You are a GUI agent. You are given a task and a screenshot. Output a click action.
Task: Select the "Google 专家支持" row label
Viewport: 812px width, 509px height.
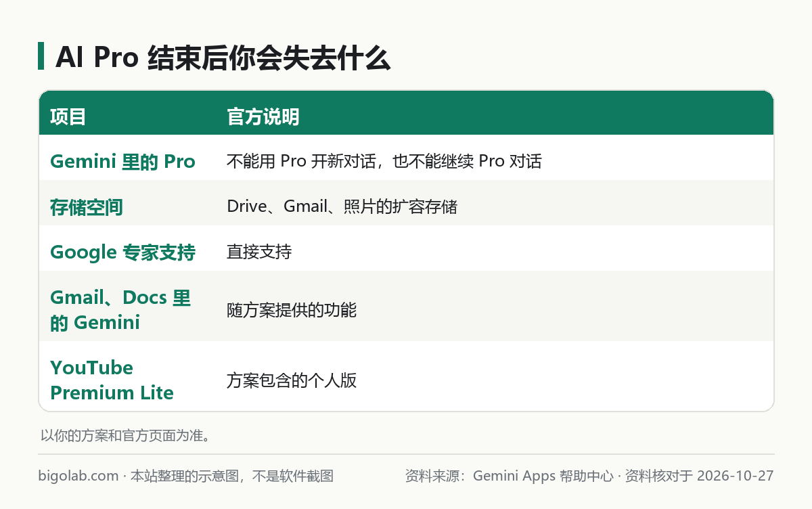coord(123,252)
